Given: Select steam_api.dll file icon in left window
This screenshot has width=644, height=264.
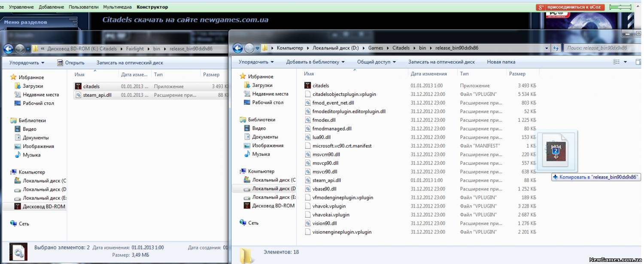Looking at the screenshot, I should coord(78,95).
